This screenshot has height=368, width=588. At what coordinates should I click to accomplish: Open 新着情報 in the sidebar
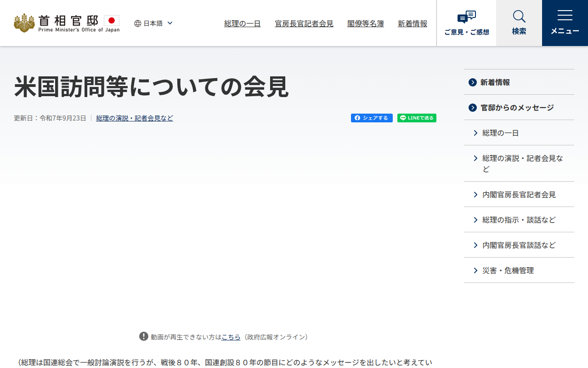[495, 82]
